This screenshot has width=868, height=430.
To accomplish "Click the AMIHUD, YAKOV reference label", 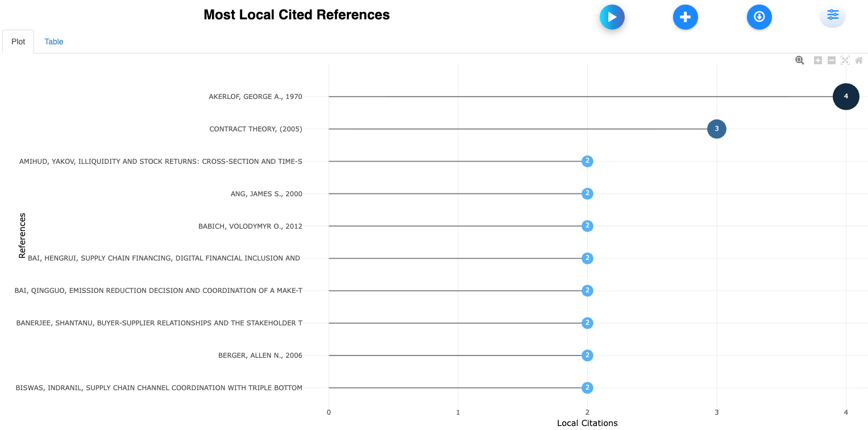I will [161, 162].
